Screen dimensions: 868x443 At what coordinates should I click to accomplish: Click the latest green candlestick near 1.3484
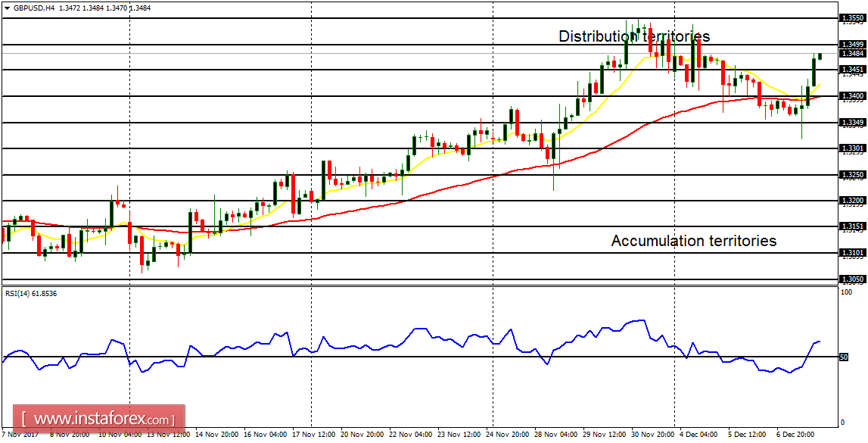point(820,56)
